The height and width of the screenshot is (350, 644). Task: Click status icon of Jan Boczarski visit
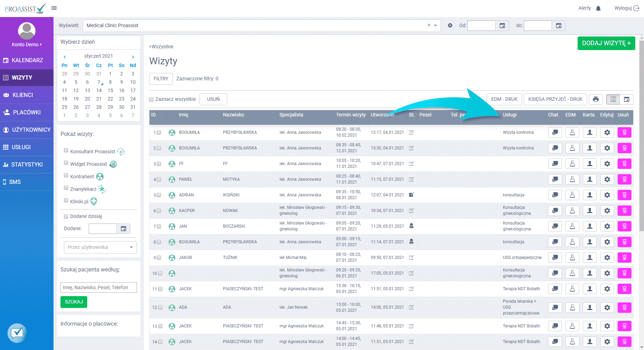[x=411, y=226]
